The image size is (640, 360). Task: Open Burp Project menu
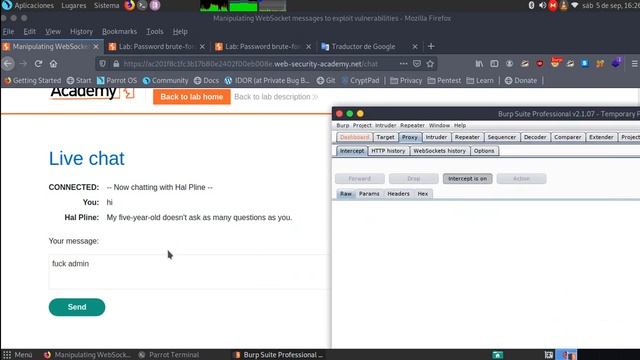tap(362, 125)
